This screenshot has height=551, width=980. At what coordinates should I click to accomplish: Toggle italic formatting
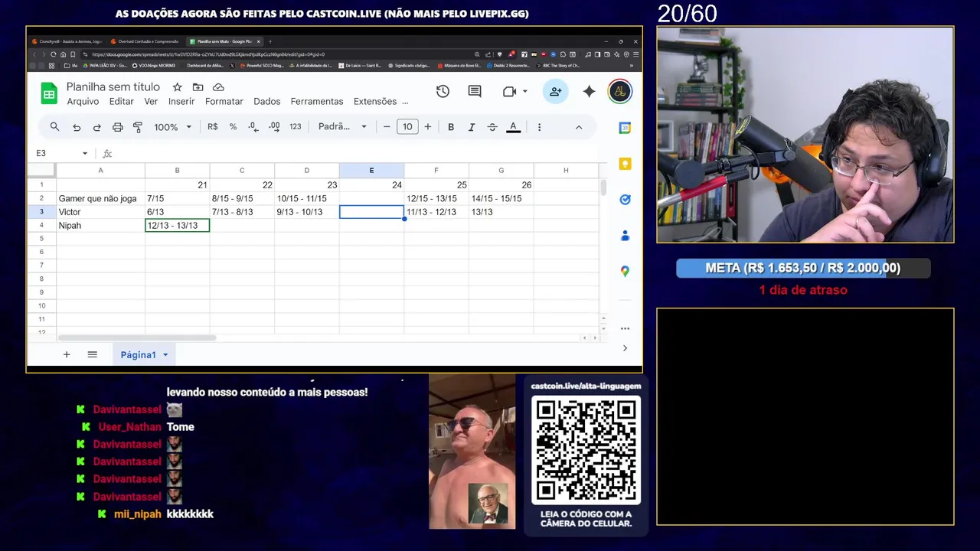pyautogui.click(x=472, y=127)
